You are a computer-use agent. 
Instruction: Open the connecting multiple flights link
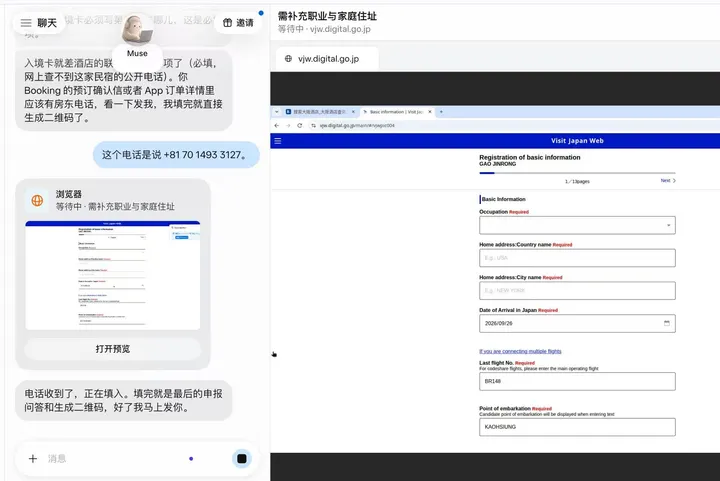520,351
